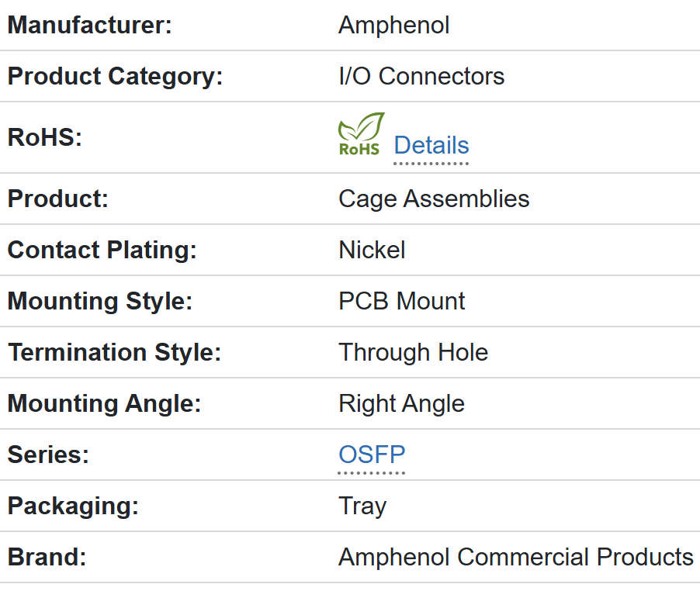This screenshot has height=591, width=700.
Task: Click the Packaging row label
Action: click(73, 506)
